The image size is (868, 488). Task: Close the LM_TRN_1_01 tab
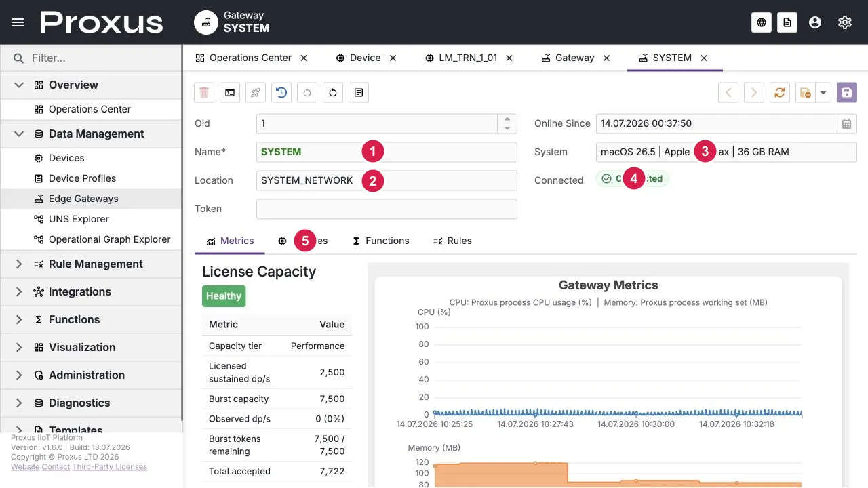509,58
